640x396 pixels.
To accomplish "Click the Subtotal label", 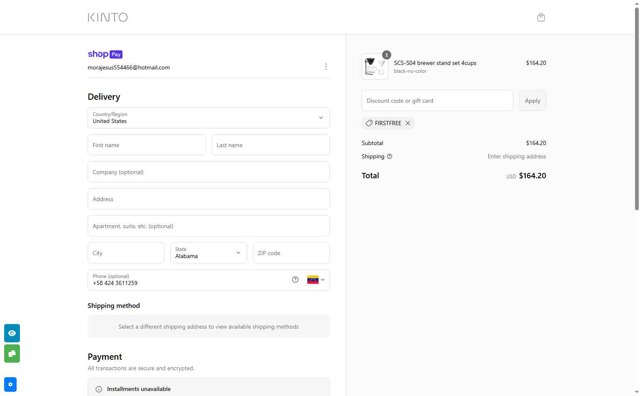I will 372,143.
